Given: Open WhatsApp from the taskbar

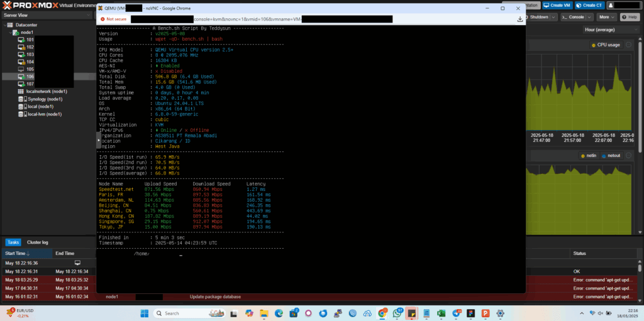Looking at the screenshot, I should (x=397, y=313).
